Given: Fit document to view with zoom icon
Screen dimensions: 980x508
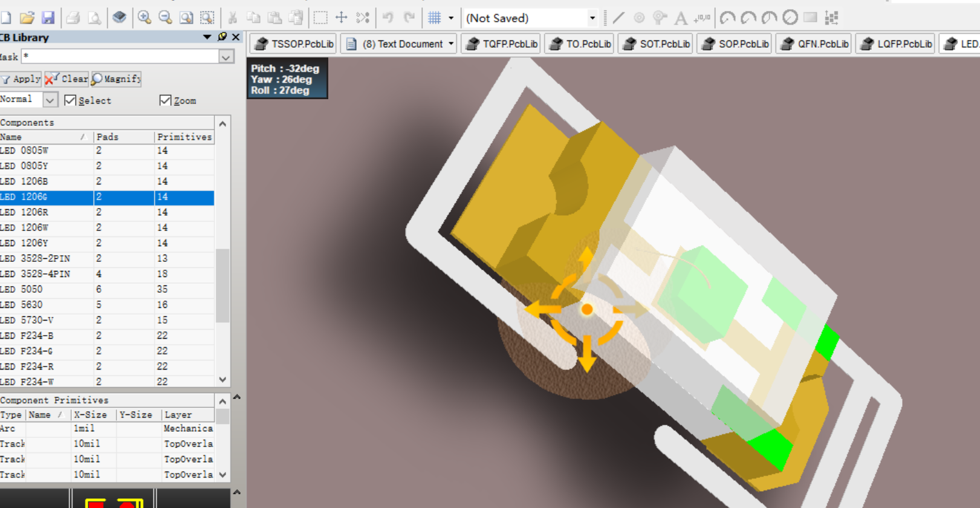Looking at the screenshot, I should (186, 18).
